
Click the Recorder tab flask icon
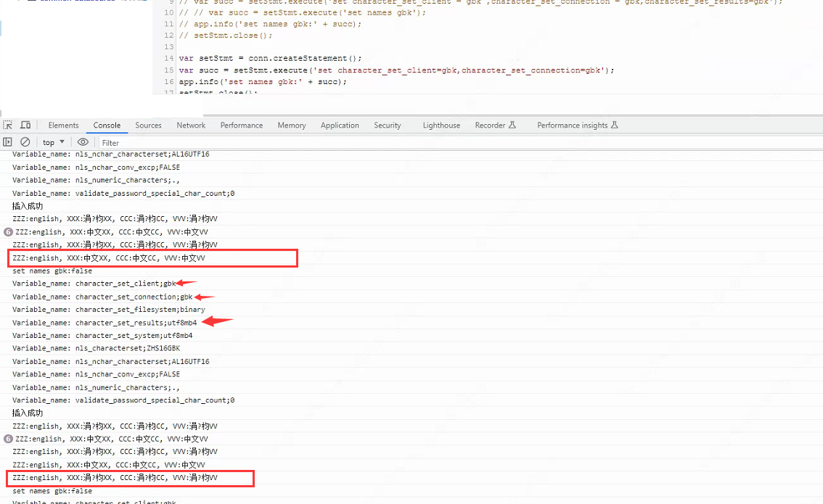click(512, 125)
